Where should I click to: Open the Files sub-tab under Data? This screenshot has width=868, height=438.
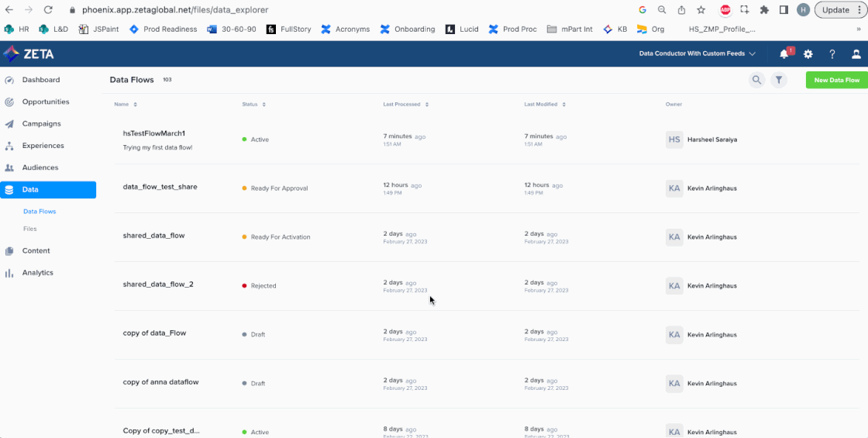(x=30, y=229)
